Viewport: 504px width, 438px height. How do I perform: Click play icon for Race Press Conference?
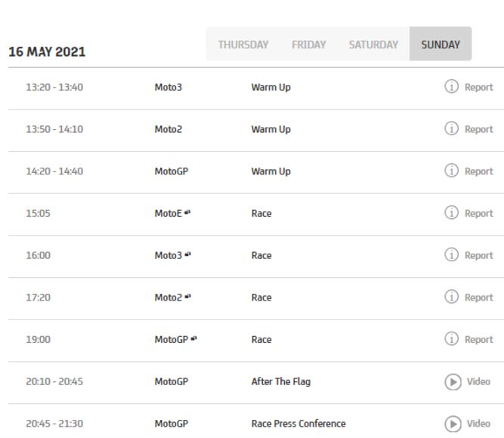(452, 424)
